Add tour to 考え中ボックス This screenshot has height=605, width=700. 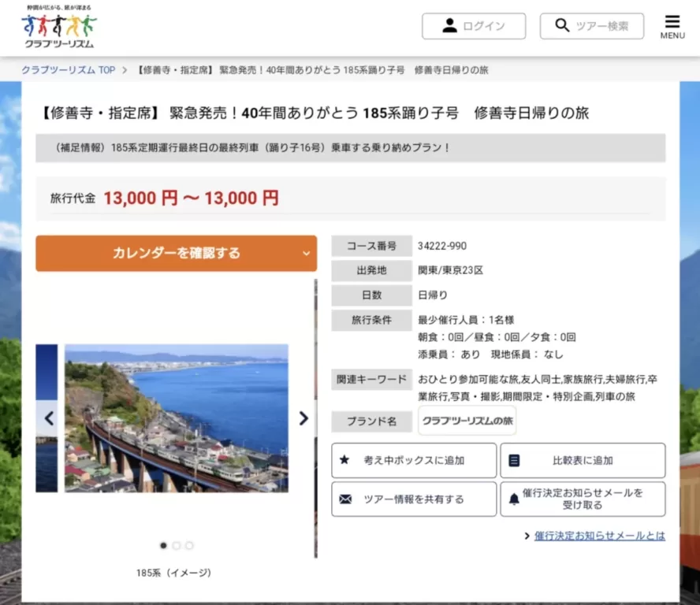tap(414, 460)
